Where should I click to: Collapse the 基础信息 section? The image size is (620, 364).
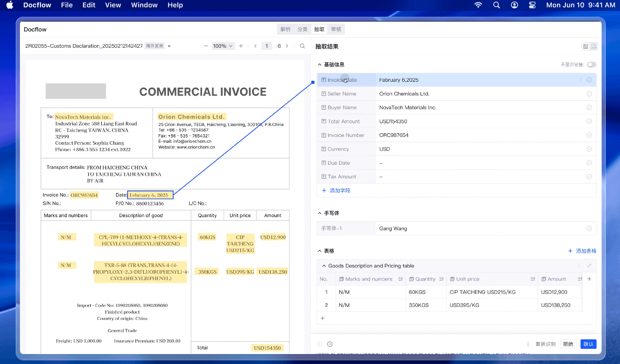320,65
